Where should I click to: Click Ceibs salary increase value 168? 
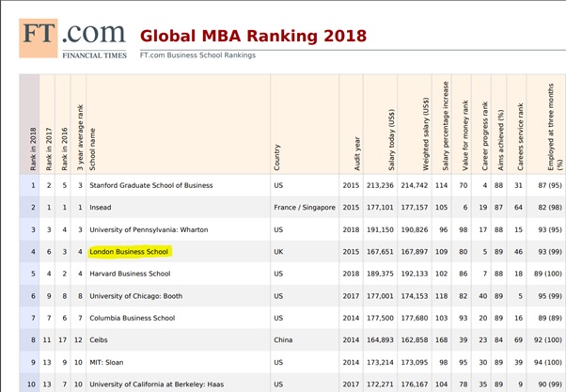[x=442, y=340]
